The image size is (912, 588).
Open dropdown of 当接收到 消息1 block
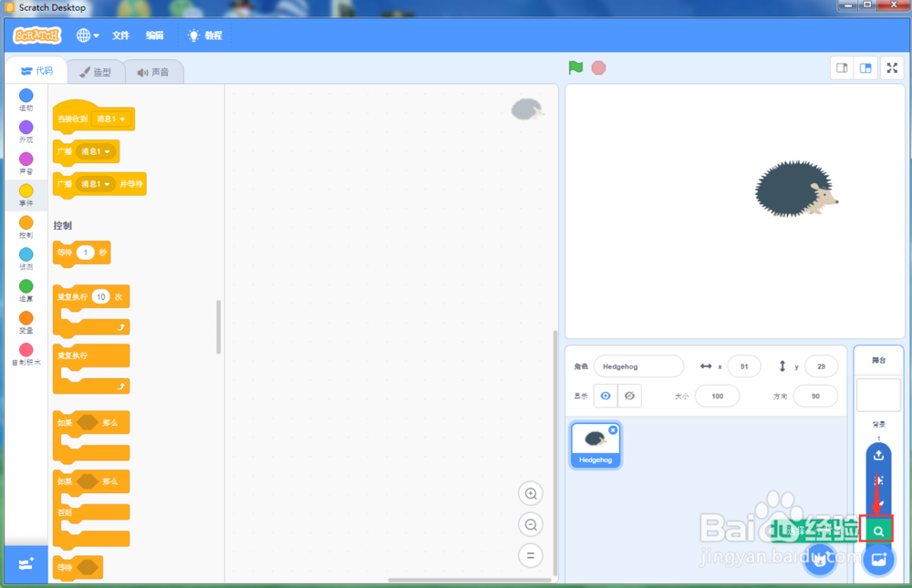tap(111, 119)
